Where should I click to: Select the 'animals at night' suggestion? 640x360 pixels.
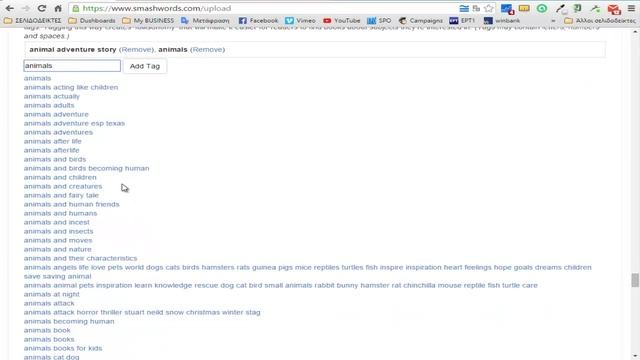pos(52,293)
